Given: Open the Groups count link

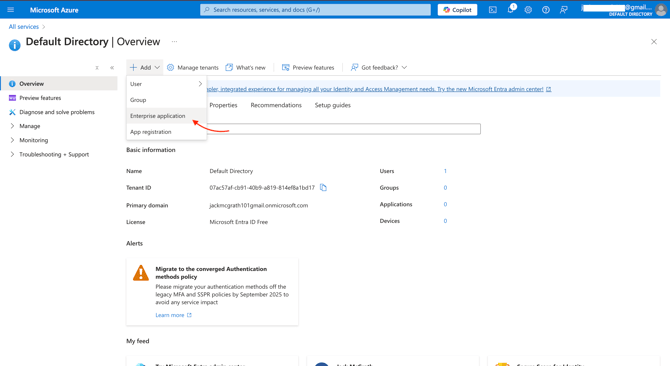Looking at the screenshot, I should tap(445, 187).
